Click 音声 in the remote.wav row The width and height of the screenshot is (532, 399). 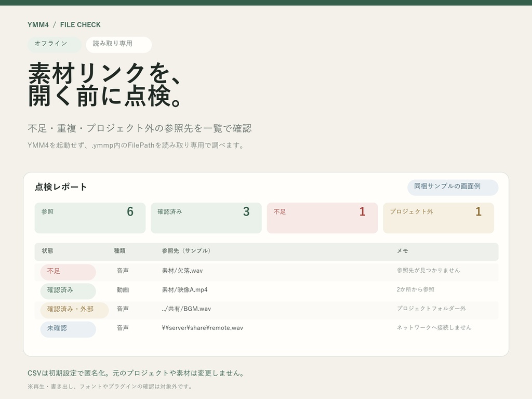click(123, 328)
